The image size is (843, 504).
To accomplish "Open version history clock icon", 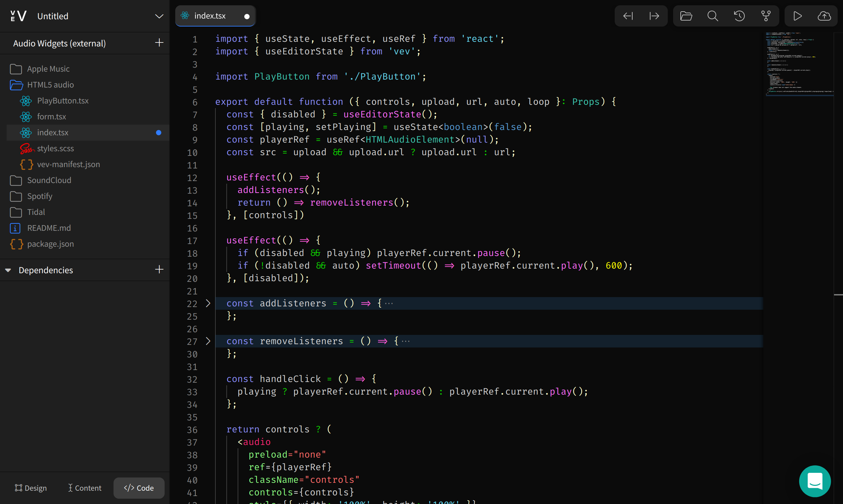I will coord(739,16).
